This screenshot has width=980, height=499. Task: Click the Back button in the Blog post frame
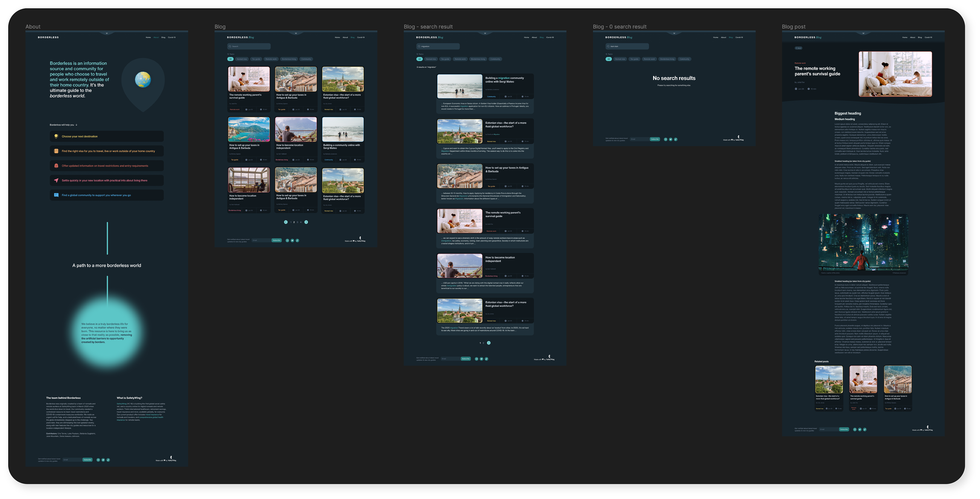pos(799,48)
